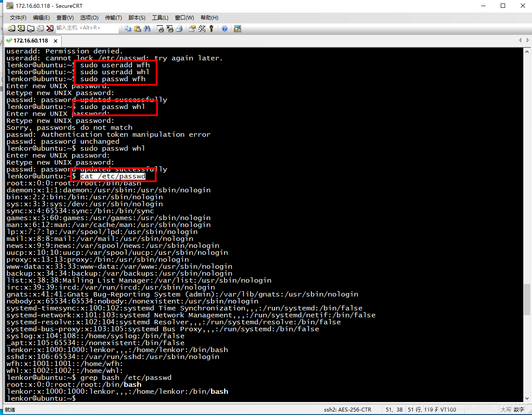
Task: Click the 'useradd: Permission denied.' line
Action: coord(65,51)
